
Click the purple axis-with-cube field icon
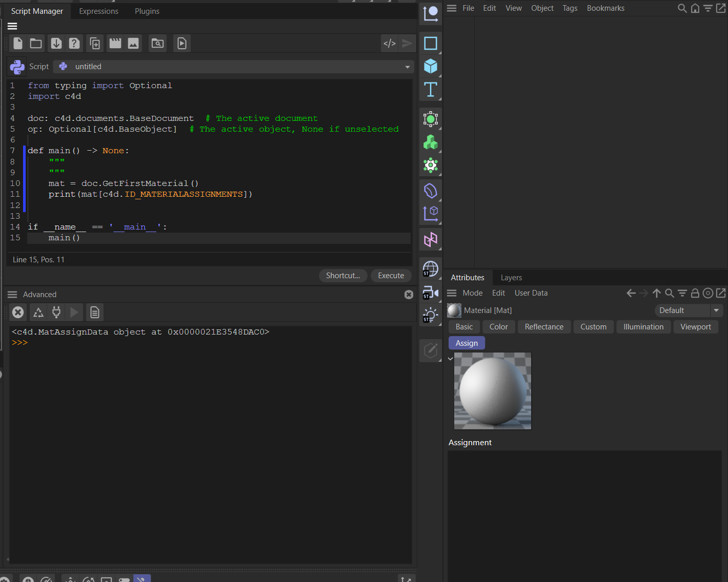tap(431, 213)
